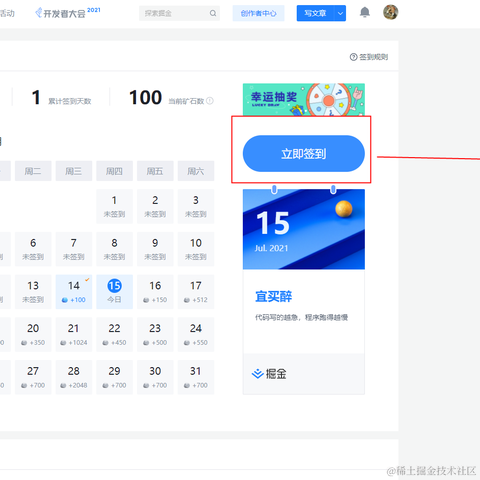Viewport: 480px width, 480px height.
Task: Select calendar day 14 with +100
Action: (x=74, y=292)
